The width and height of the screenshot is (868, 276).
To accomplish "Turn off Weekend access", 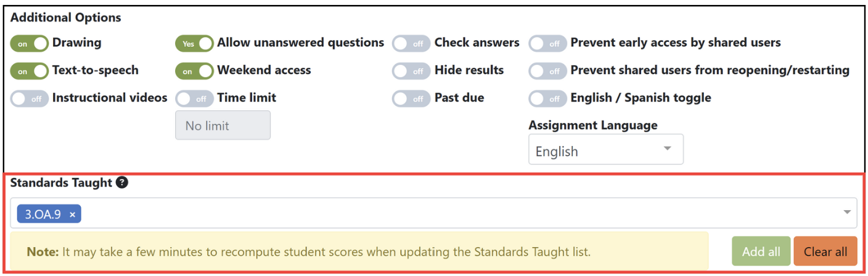I will point(194,71).
